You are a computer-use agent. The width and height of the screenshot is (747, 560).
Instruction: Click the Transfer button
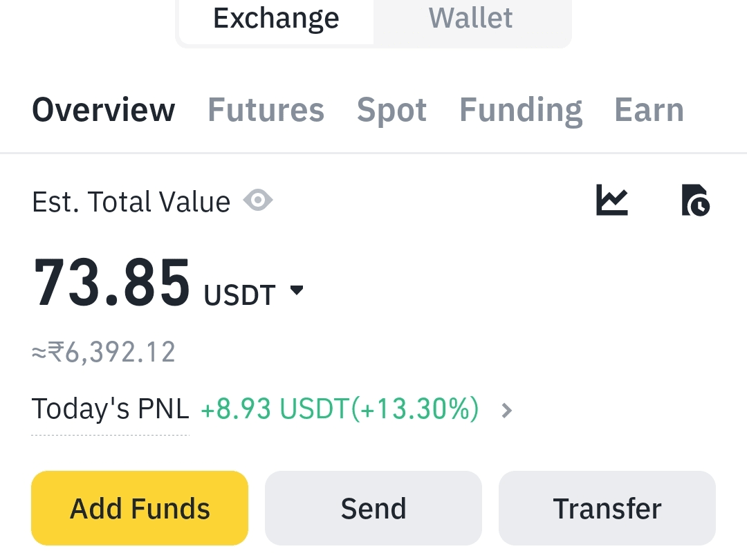click(607, 508)
